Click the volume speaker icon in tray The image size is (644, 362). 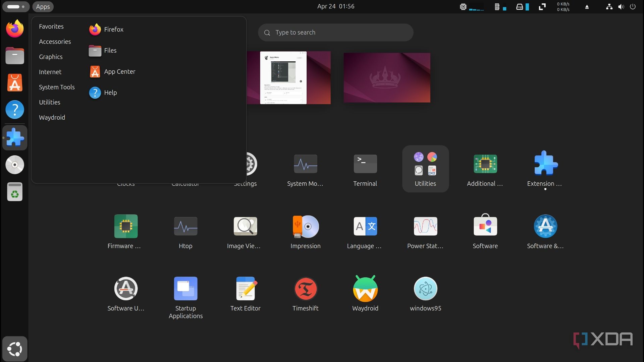621,7
